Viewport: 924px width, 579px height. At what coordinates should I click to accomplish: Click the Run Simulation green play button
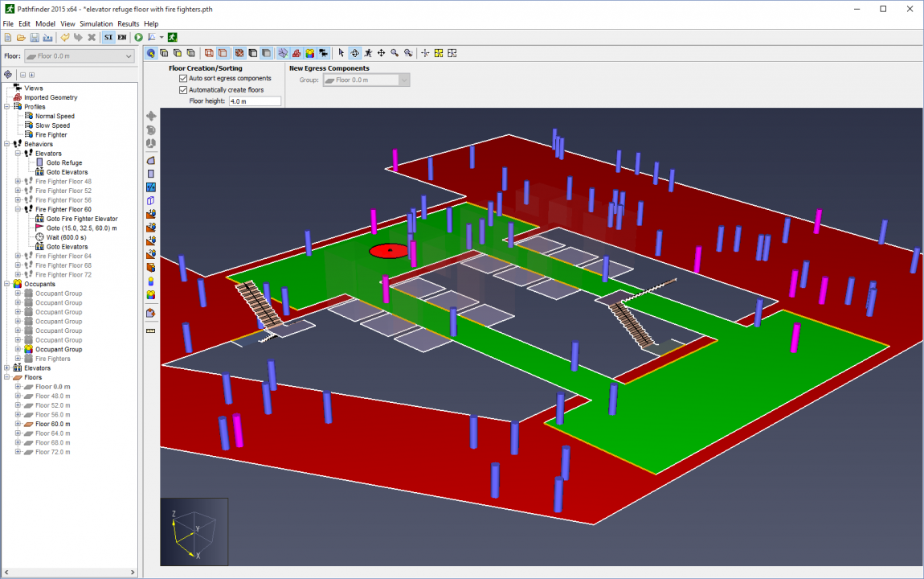138,37
